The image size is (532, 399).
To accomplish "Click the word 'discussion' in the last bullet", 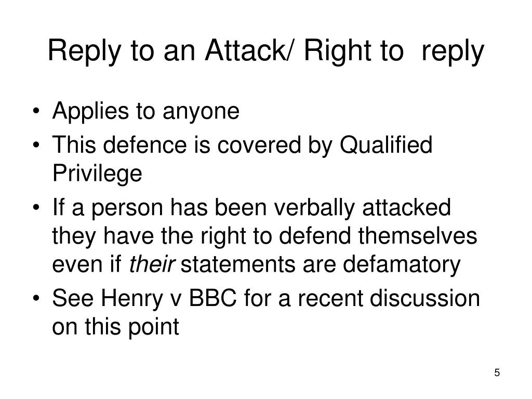I will pos(425,298).
